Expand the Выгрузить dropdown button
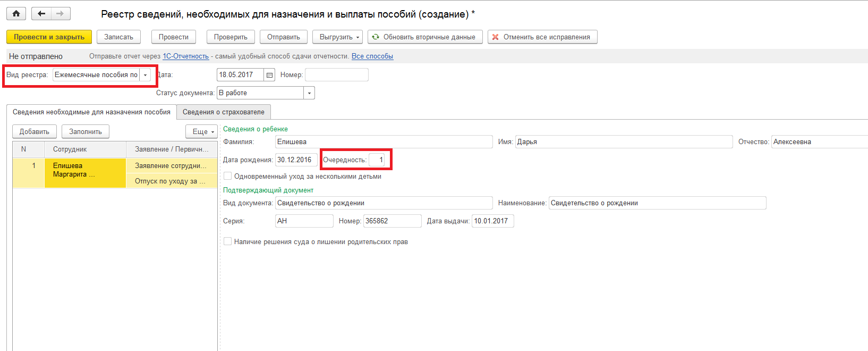The image size is (868, 351). tap(337, 37)
